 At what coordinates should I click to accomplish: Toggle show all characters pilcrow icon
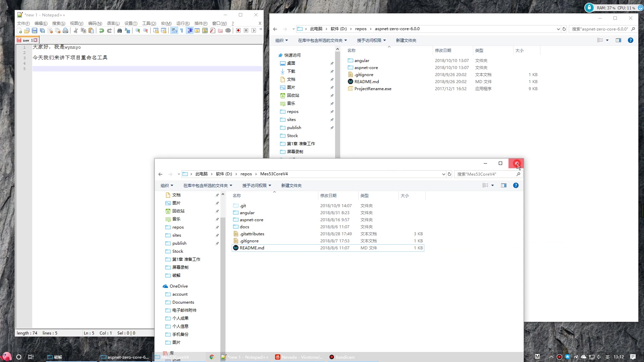(181, 31)
